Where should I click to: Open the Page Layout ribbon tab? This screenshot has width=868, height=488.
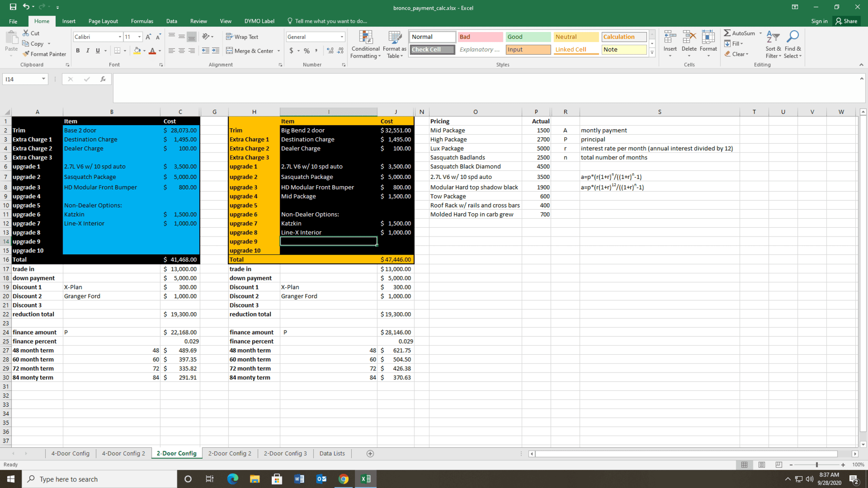[103, 21]
